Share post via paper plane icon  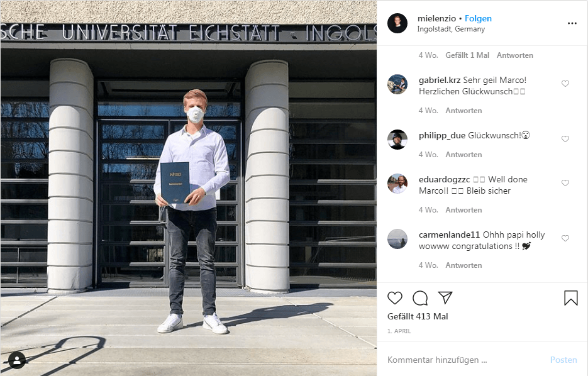click(x=445, y=297)
